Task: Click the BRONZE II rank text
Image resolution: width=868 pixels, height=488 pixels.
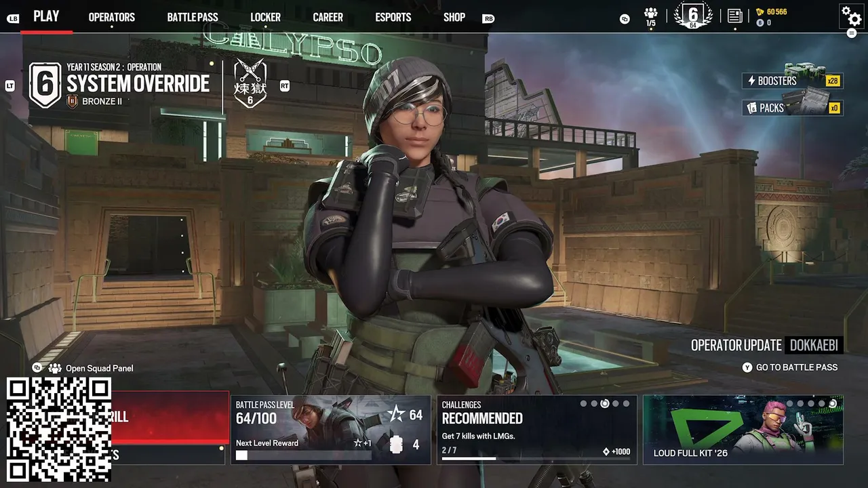Action: (102, 102)
